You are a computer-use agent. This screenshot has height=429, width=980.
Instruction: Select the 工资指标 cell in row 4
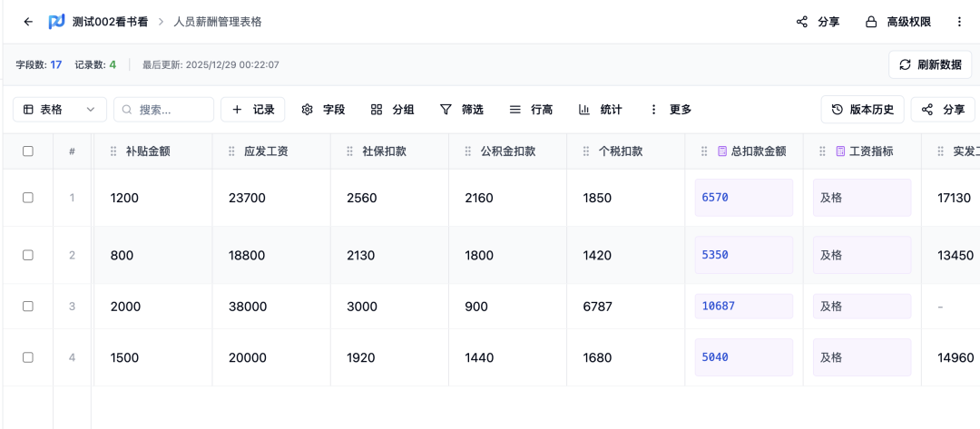[x=862, y=358]
